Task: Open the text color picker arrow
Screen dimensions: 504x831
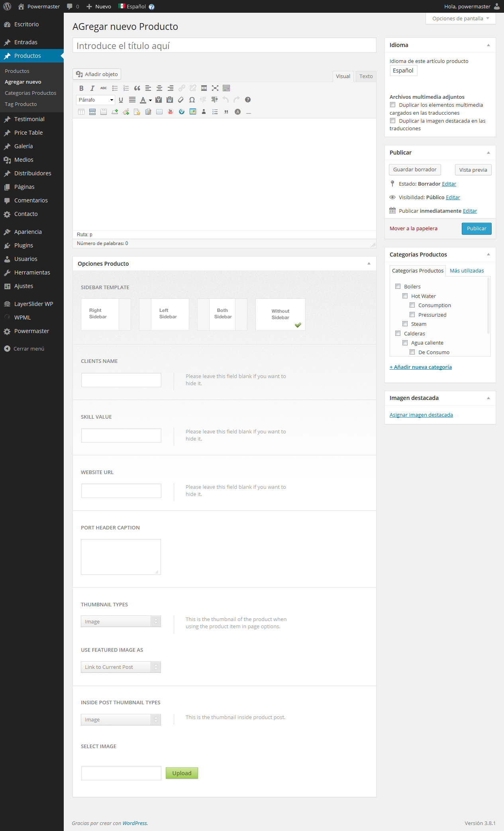Action: (x=150, y=100)
